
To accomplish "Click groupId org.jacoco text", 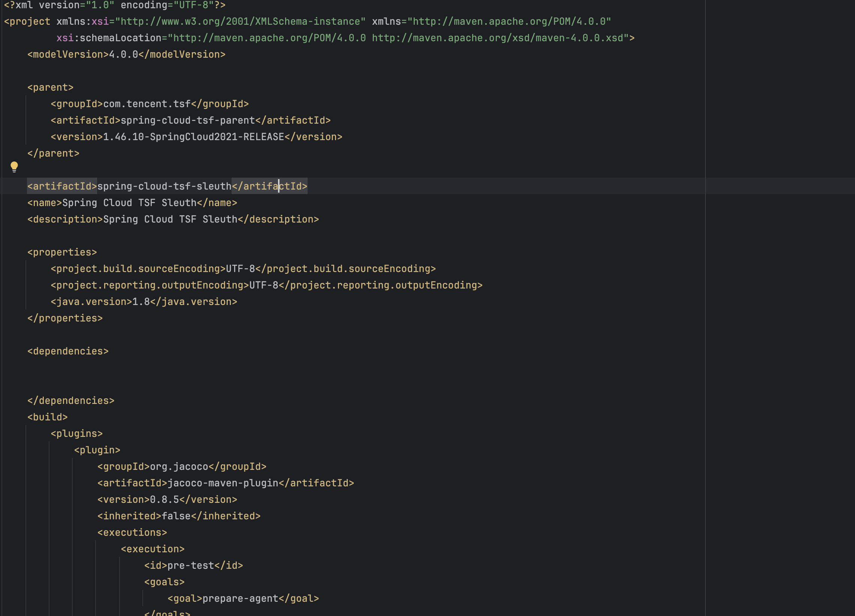I will coord(179,467).
